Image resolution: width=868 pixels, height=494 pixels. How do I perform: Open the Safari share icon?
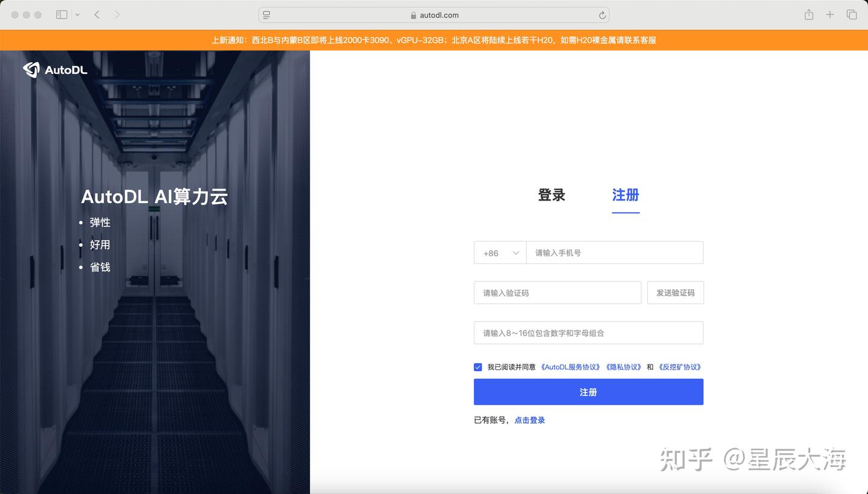click(x=808, y=14)
